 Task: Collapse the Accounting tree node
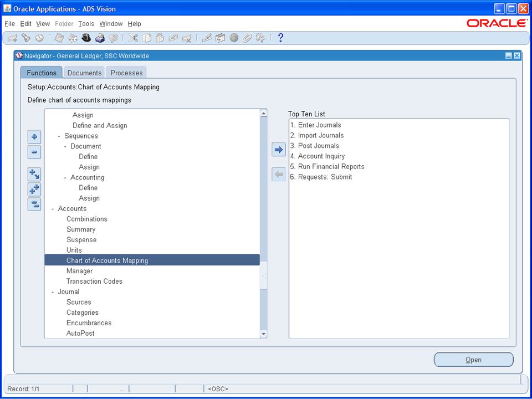point(65,178)
